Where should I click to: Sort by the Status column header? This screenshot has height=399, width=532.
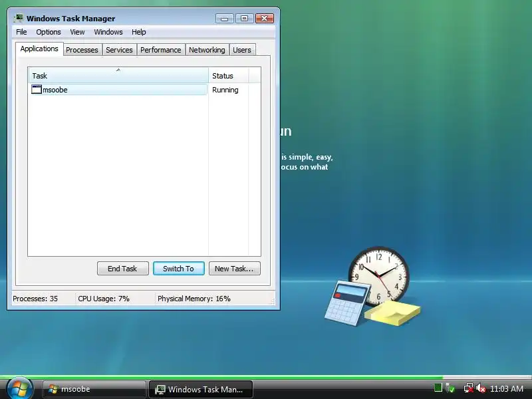coord(229,75)
